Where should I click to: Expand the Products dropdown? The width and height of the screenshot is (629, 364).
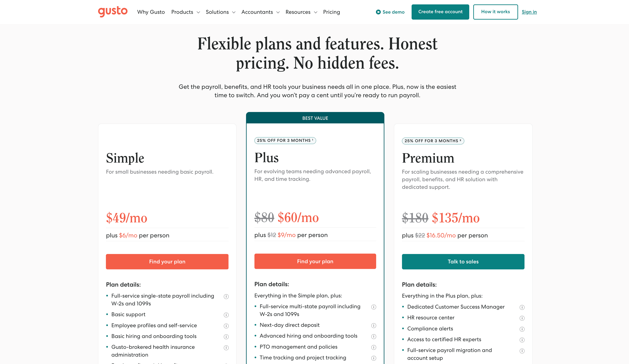click(185, 12)
